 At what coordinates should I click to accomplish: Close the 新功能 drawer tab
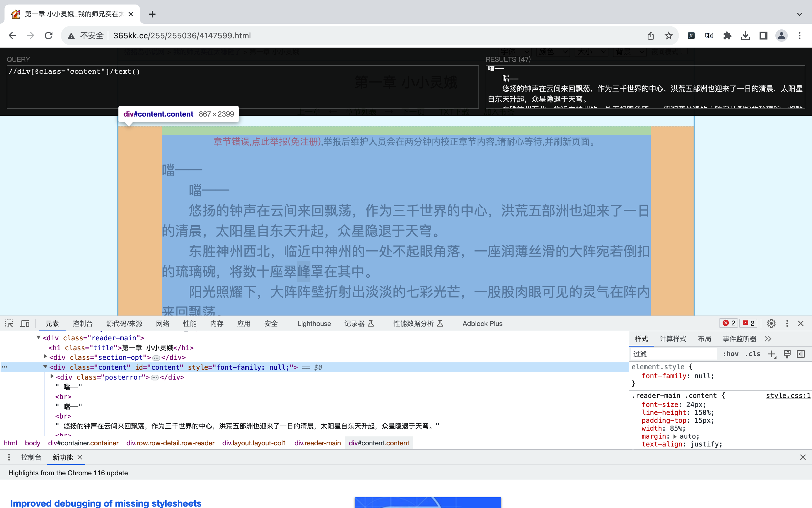pos(80,457)
